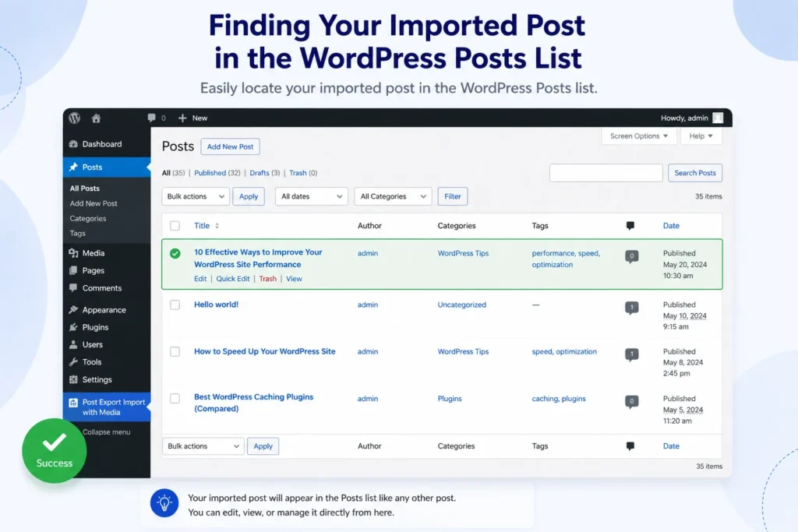Click Title column sort arrows
Viewport: 798px width, 532px height.
(217, 226)
